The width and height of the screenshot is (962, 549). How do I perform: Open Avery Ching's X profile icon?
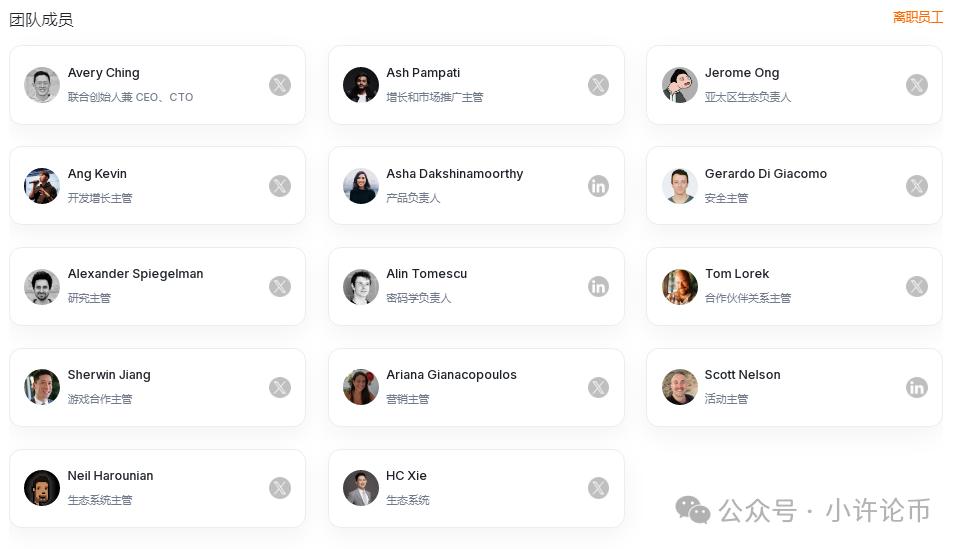(280, 85)
